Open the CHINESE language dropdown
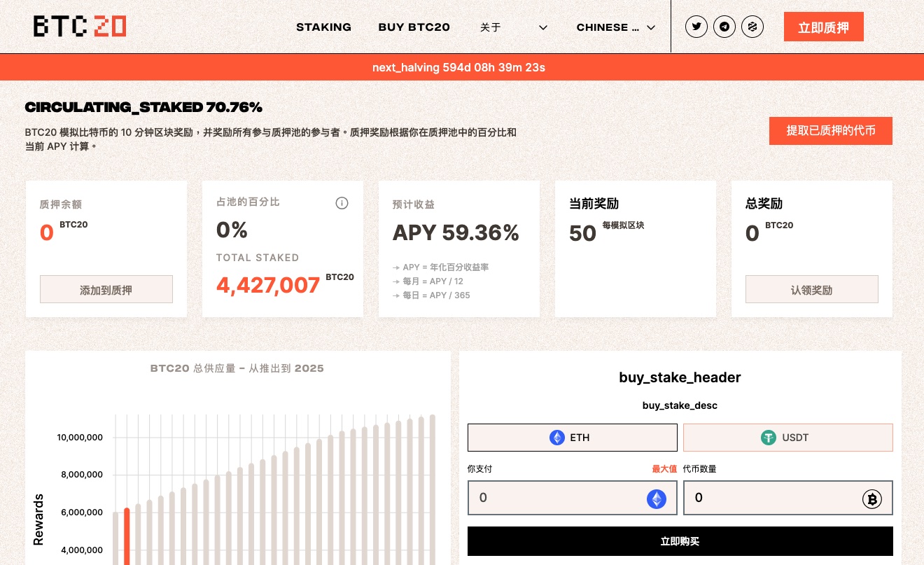The image size is (924, 565). [x=616, y=27]
